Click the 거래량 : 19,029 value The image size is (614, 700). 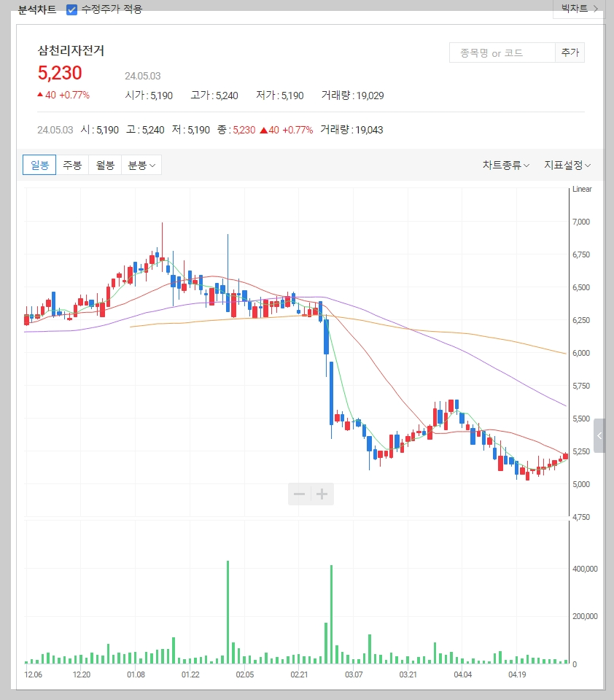click(x=352, y=96)
